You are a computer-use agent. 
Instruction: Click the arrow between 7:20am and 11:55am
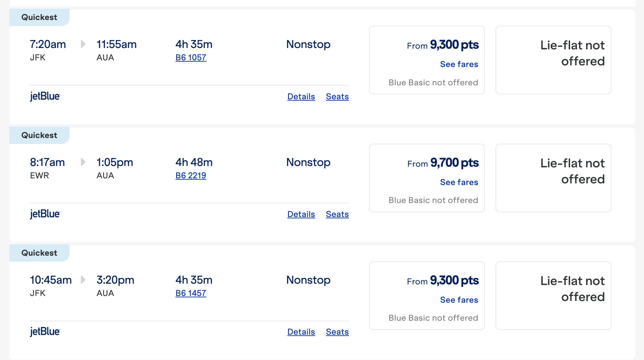pyautogui.click(x=83, y=44)
